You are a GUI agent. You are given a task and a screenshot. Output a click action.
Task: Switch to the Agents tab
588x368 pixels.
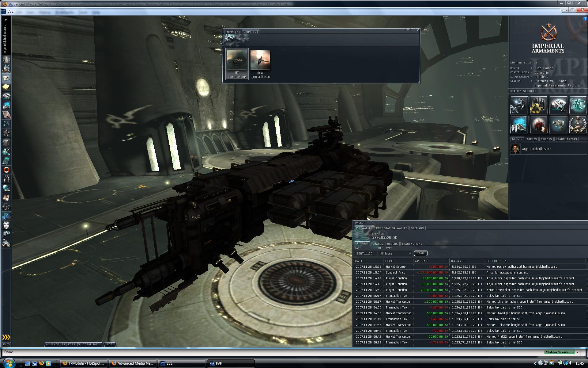[x=531, y=139]
